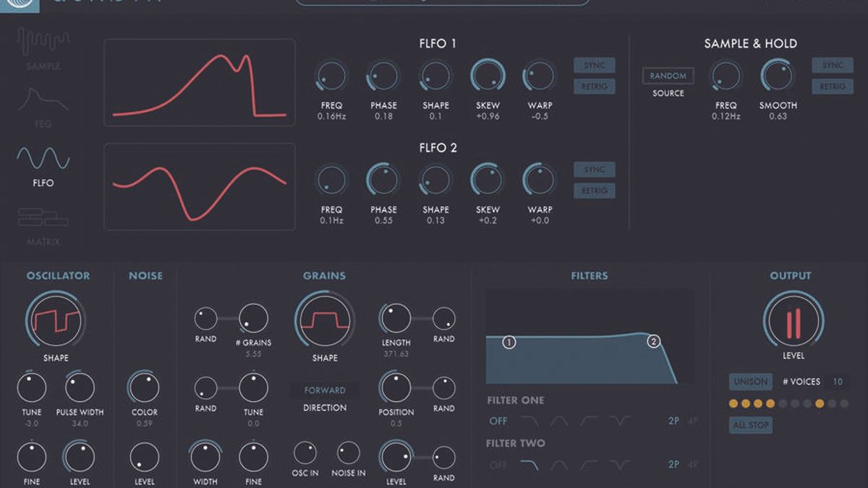Change the grain DIRECTION from FORWARD

324,390
